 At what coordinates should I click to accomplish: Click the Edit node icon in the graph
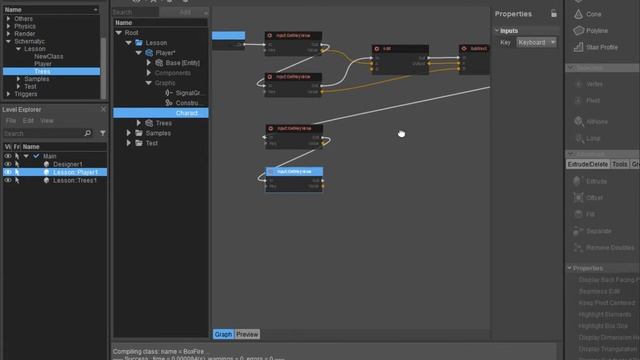377,49
